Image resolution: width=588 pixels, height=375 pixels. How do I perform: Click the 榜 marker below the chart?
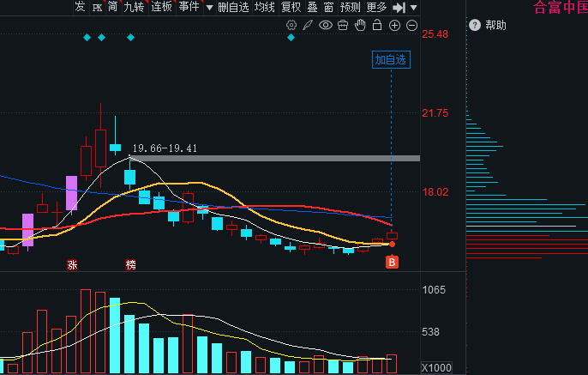click(x=131, y=265)
